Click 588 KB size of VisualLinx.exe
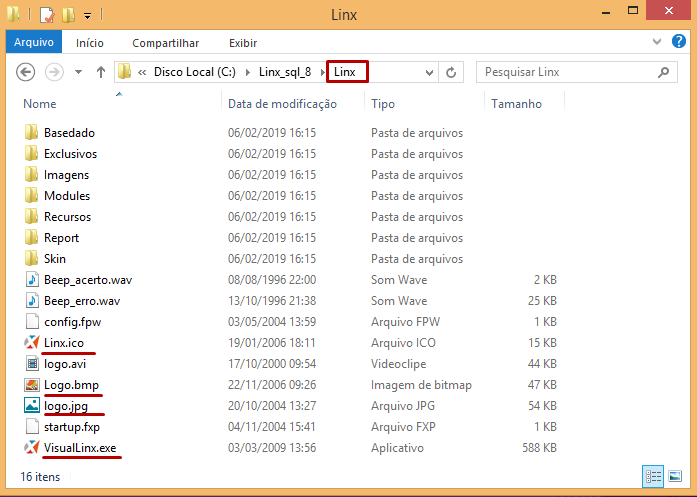The width and height of the screenshot is (697, 497). pyautogui.click(x=539, y=448)
